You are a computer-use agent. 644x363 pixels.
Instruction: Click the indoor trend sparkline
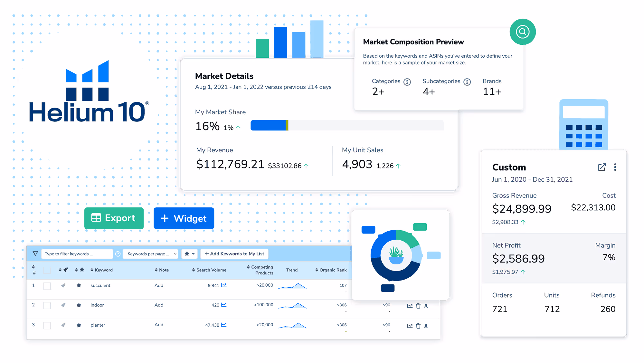(x=292, y=306)
